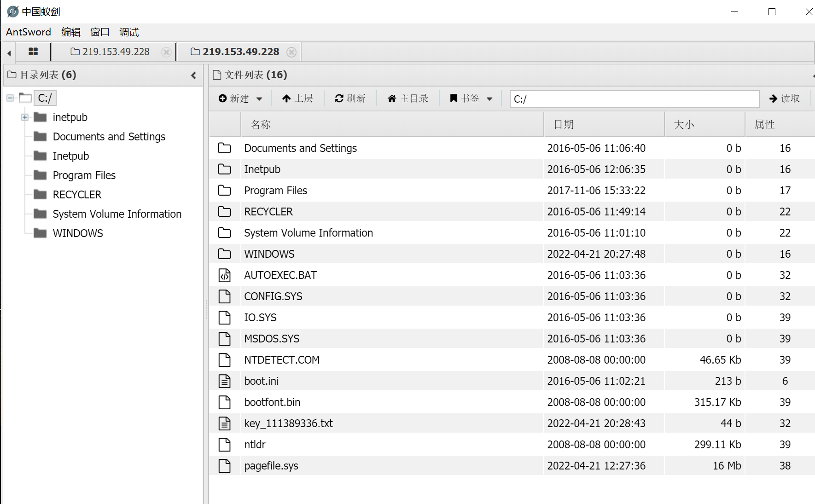Refresh the file list with 刷新

[350, 98]
